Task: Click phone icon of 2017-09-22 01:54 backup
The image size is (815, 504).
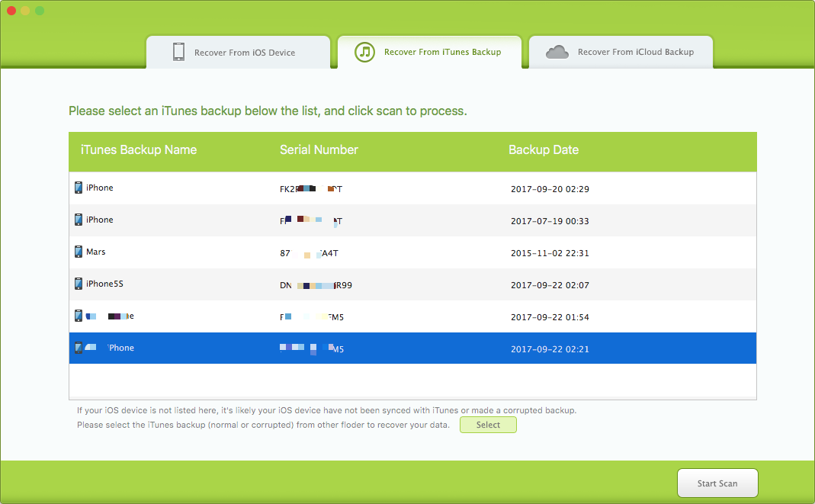Action: [x=79, y=316]
